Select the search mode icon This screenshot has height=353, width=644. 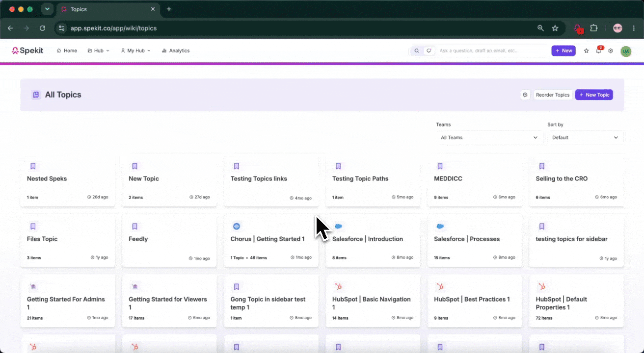coord(417,50)
